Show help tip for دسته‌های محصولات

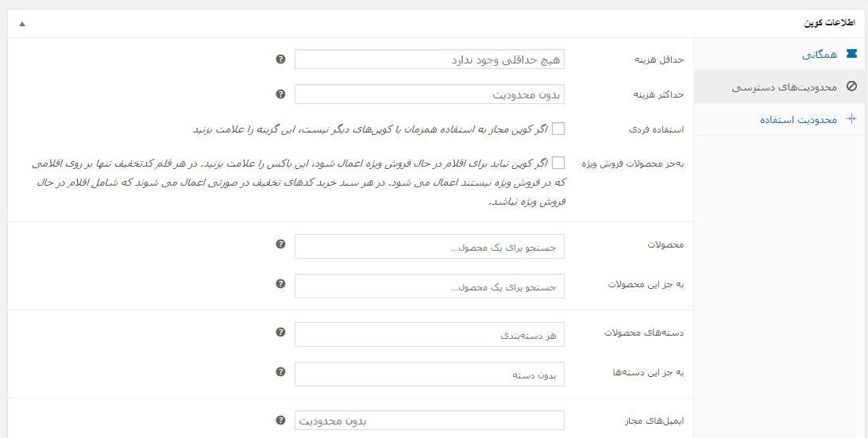coord(280,332)
